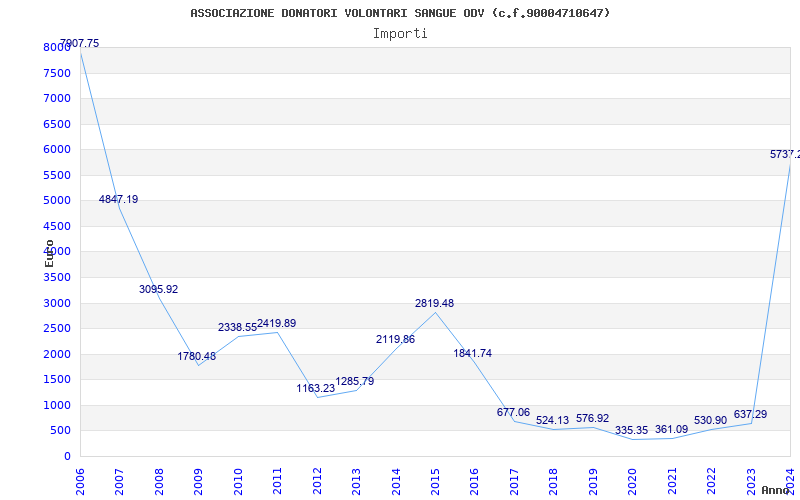Click the 2000 y-axis tick label

pos(57,355)
